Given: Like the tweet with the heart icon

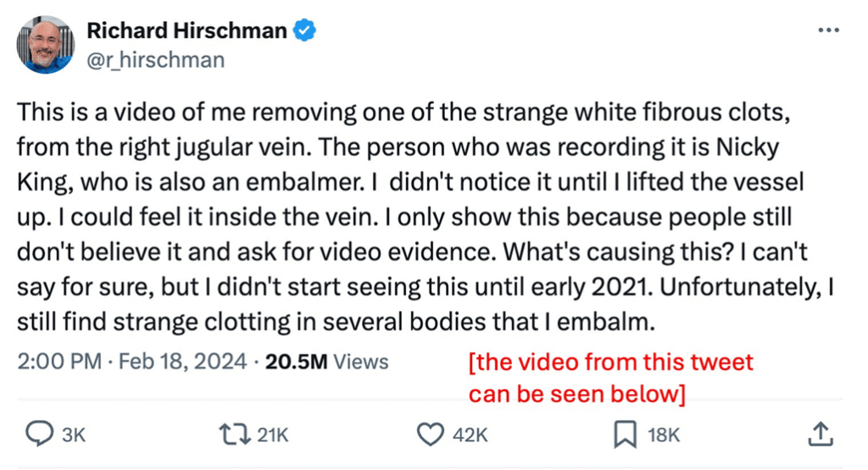Looking at the screenshot, I should coord(430,434).
